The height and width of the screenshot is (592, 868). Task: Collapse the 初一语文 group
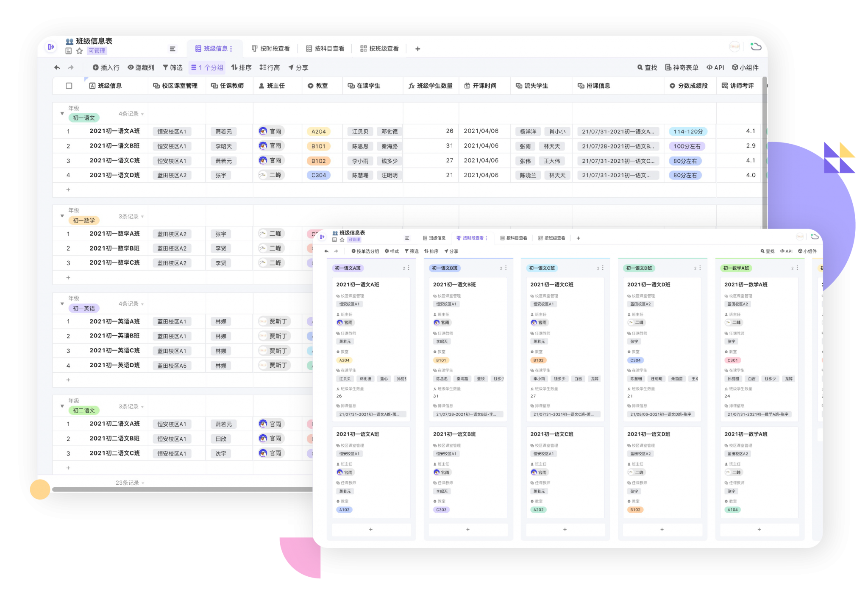coord(62,114)
